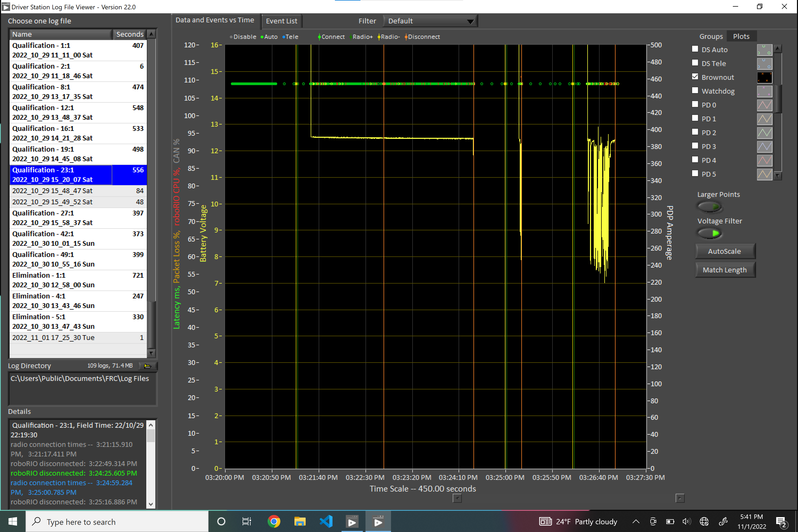Open Cortana circle icon in taskbar
This screenshot has width=798, height=532.
click(x=221, y=521)
